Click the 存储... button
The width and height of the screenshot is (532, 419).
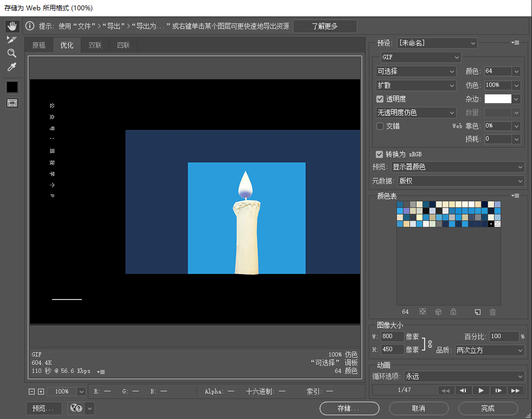(349, 408)
